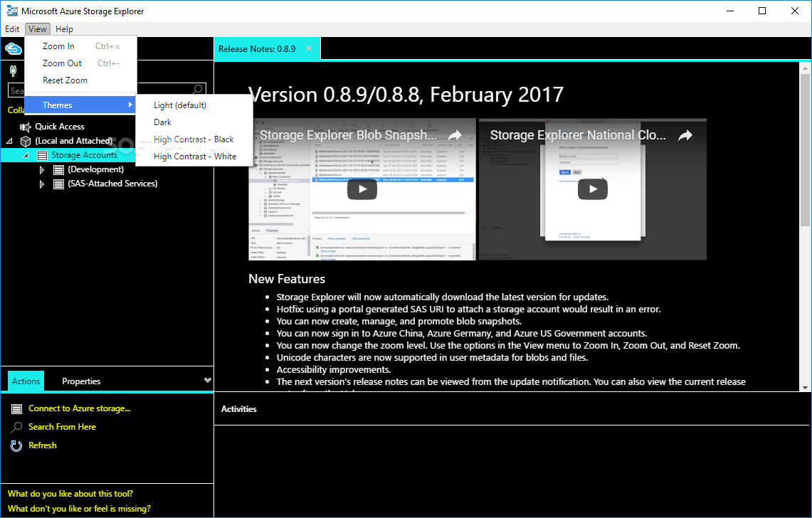Click the green plug connect icon
Screen dimensions: 812x518
13,70
